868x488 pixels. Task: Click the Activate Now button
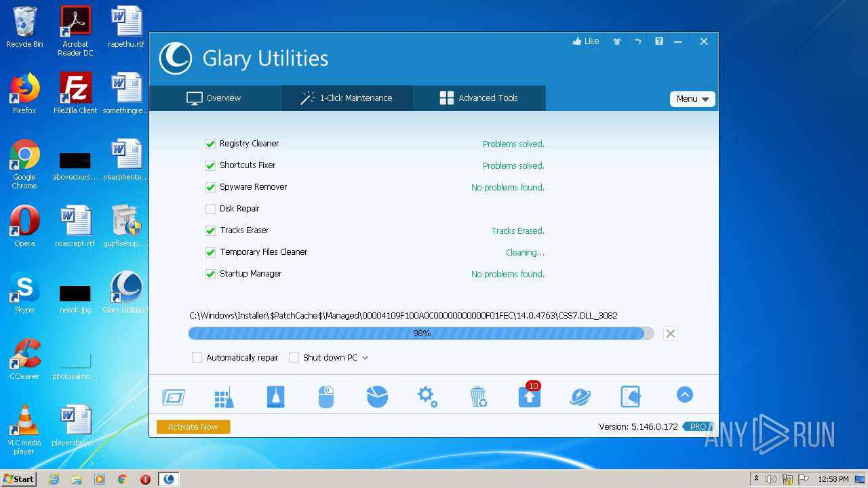[x=193, y=426]
